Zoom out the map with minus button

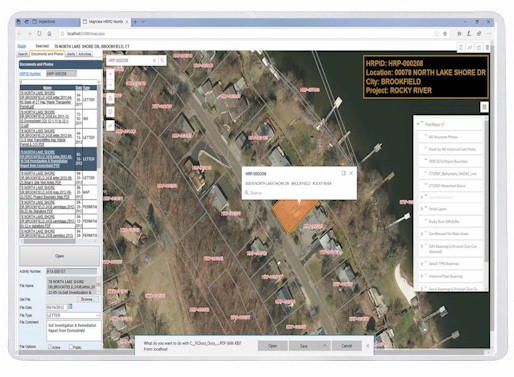tap(110, 85)
